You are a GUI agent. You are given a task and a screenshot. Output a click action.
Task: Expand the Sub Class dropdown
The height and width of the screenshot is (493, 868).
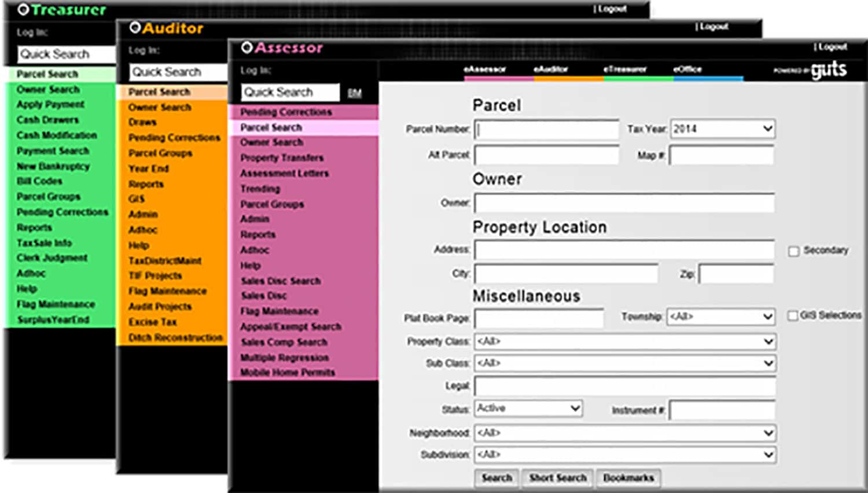pos(625,363)
